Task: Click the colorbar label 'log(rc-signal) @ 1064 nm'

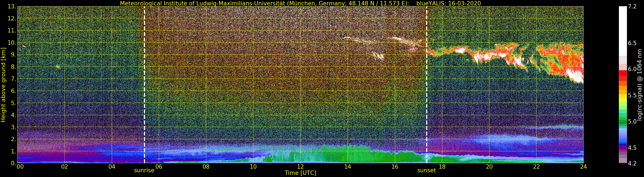Action: (640, 85)
